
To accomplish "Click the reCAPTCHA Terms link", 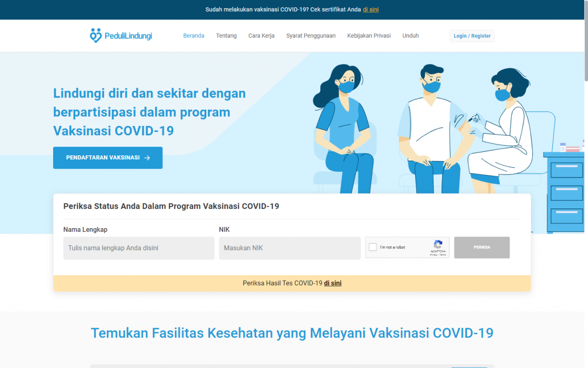I will coord(443,254).
